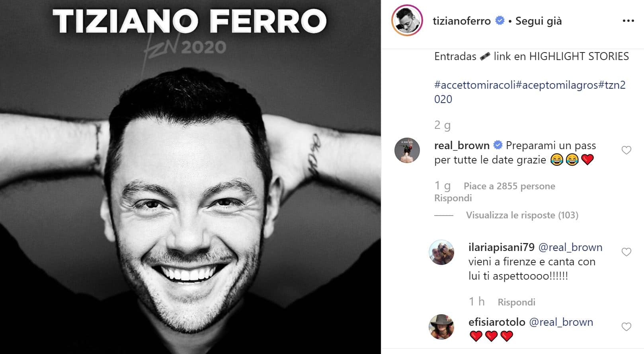Viewport: 644px width, 354px height.
Task: Click efisiarotolo's profile avatar
Action: click(441, 327)
